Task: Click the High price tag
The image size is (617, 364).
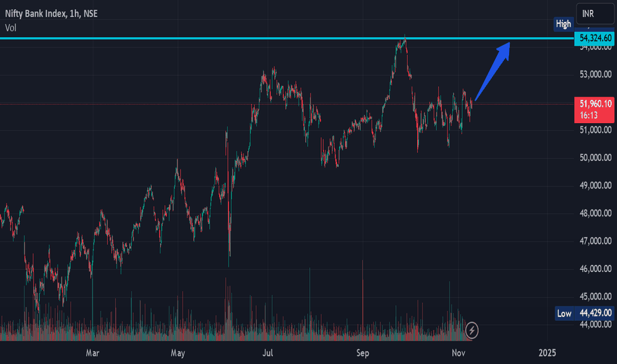Action: coord(563,24)
